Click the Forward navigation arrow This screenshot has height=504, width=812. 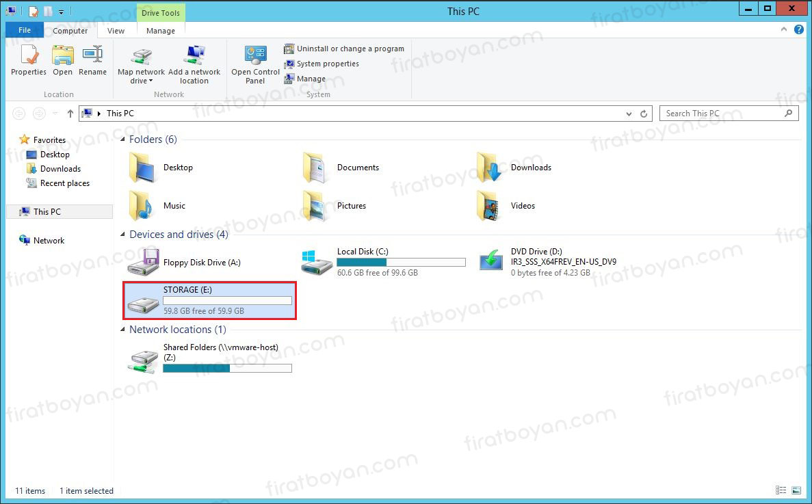(39, 114)
